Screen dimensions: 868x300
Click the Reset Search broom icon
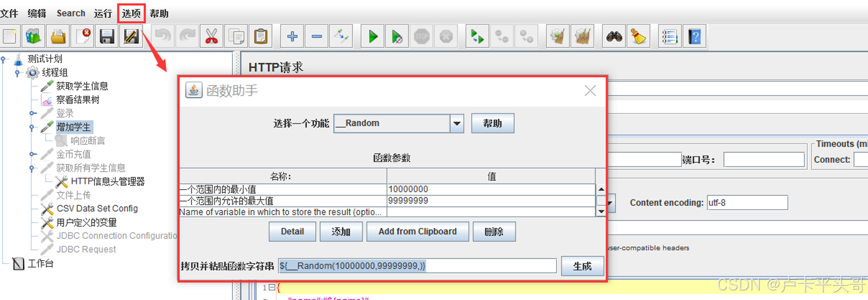pos(638,36)
